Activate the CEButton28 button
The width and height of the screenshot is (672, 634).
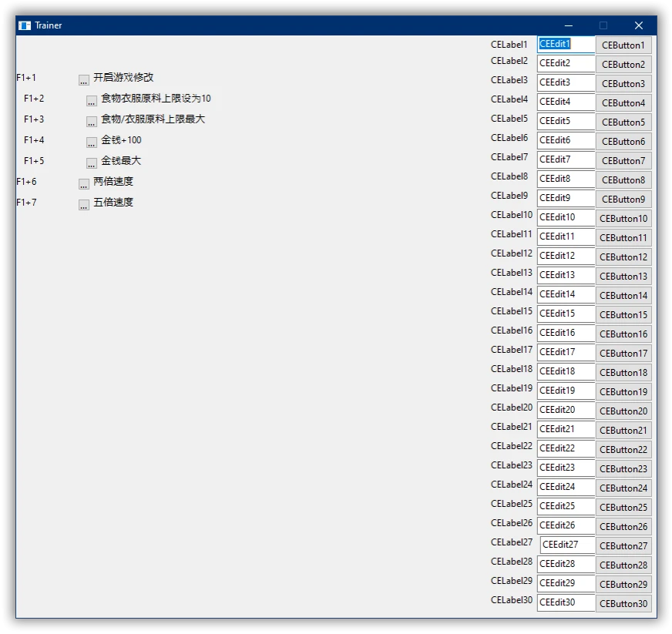[623, 565]
